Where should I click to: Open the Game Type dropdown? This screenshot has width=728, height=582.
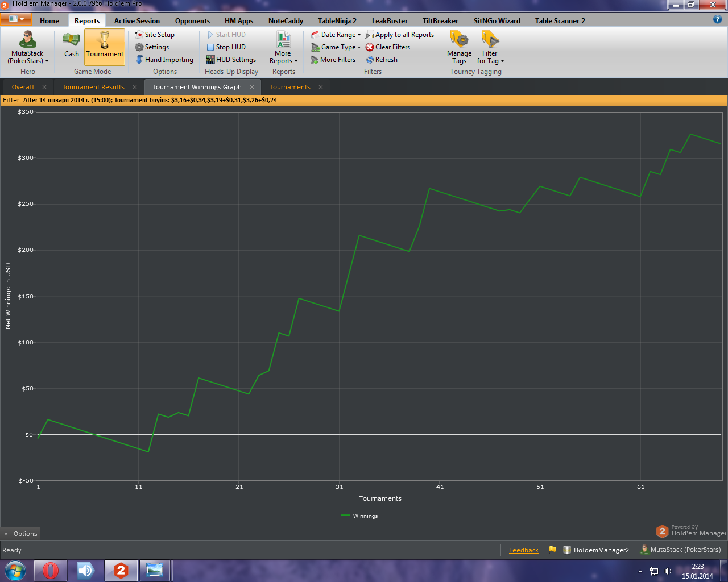336,47
